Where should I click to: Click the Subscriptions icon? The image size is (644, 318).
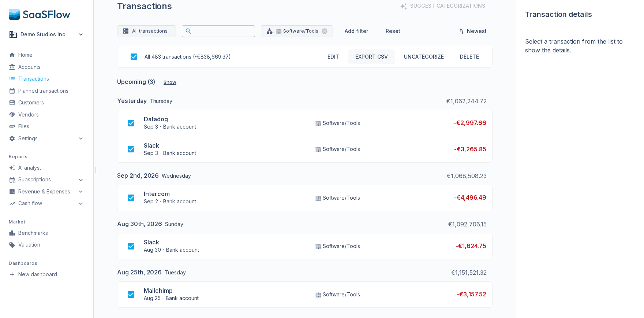coord(12,180)
